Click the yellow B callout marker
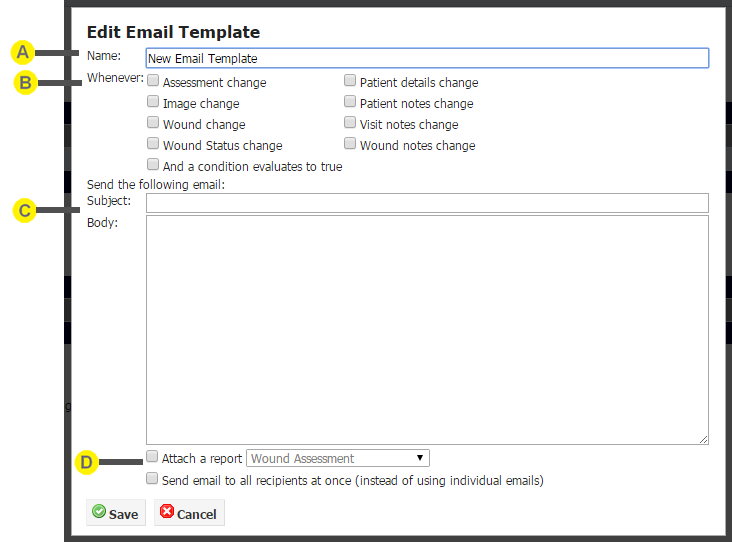Screen dimensions: 732x542 tap(25, 83)
